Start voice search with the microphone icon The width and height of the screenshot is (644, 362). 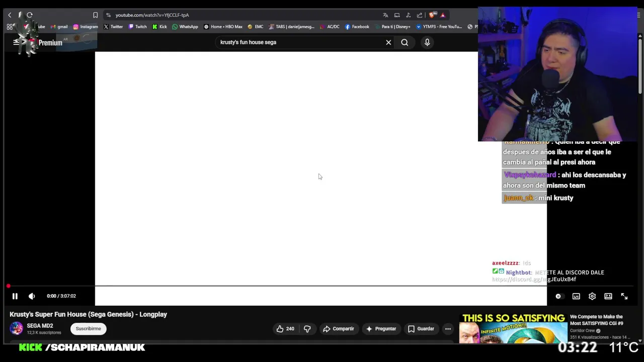(427, 42)
